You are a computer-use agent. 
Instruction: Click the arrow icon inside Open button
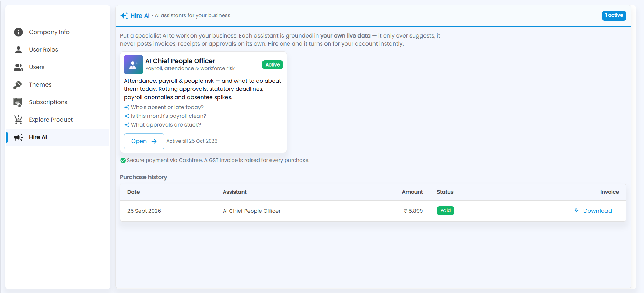(154, 141)
